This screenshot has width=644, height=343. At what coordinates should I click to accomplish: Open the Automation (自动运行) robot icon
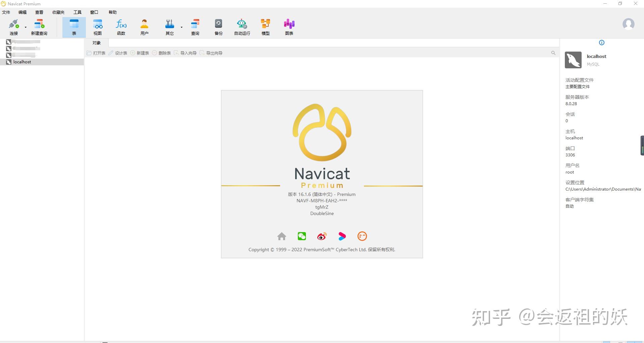point(242,27)
